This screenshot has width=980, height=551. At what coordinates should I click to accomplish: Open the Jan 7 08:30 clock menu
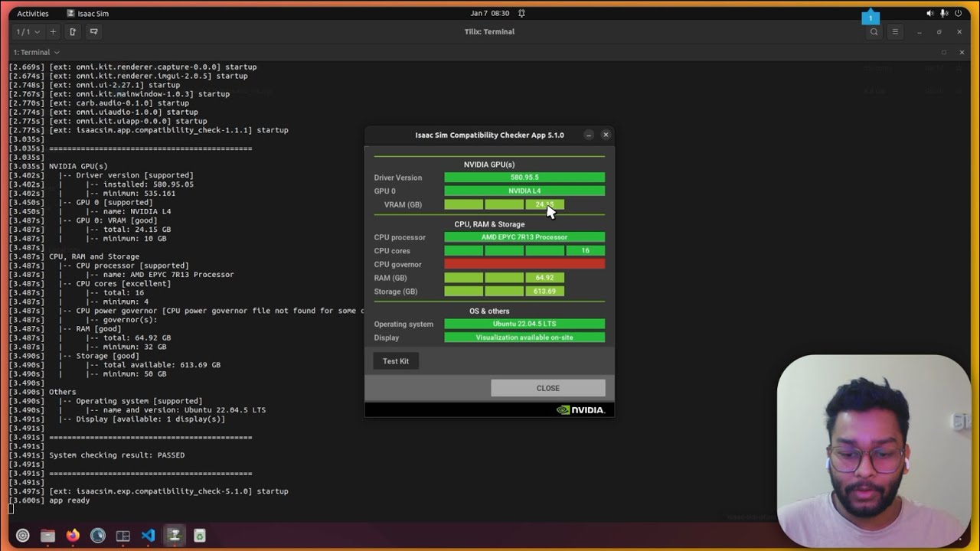click(489, 13)
